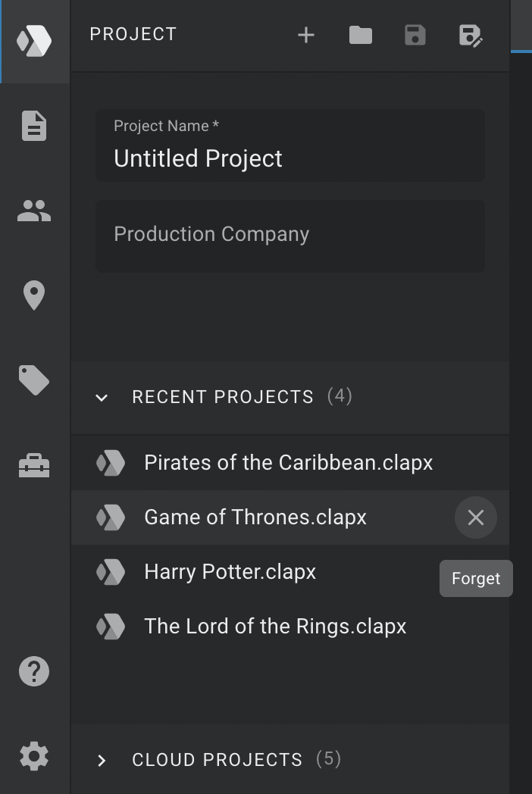Screen dimensions: 532x794
Task: Collapse the Recent Projects section
Action: [x=102, y=398]
